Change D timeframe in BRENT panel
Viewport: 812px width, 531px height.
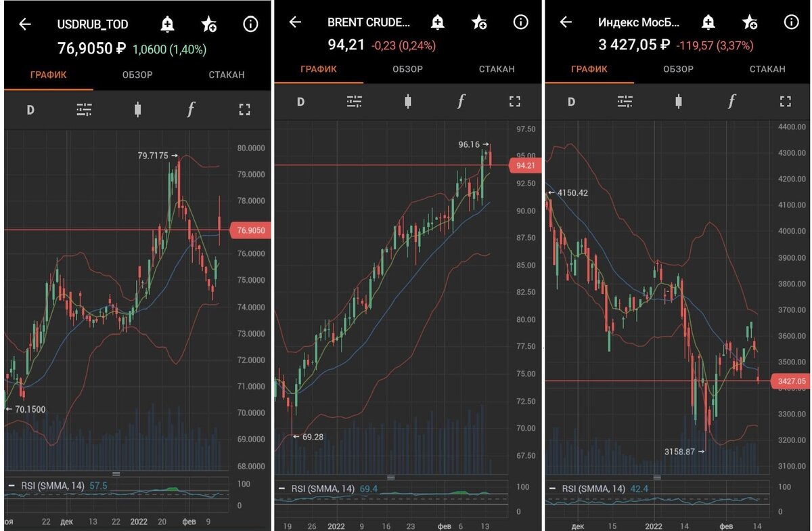pyautogui.click(x=301, y=102)
